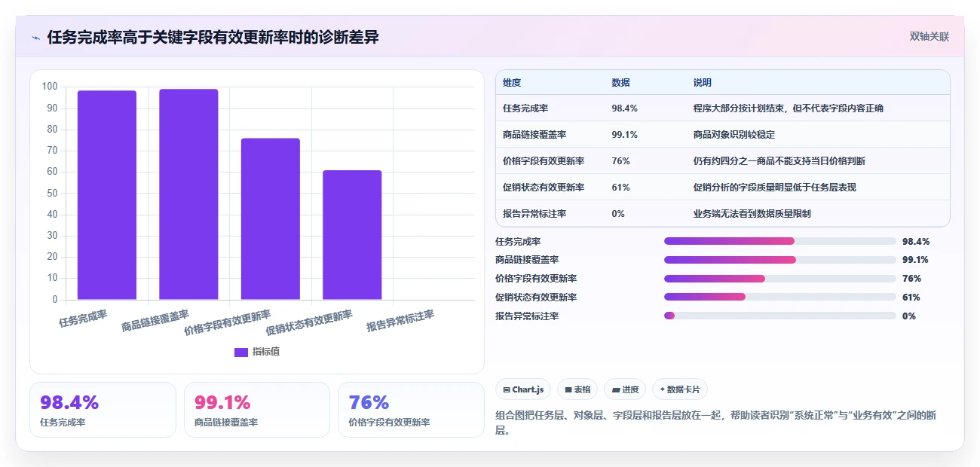Screen dimensions: 980x467
Task: Click the 报告异常标注率 progress bar track
Action: tap(780, 316)
